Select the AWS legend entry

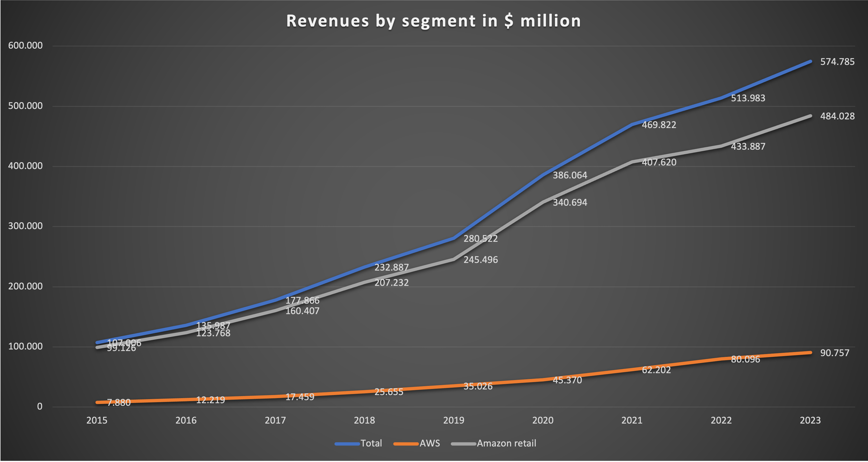point(430,443)
